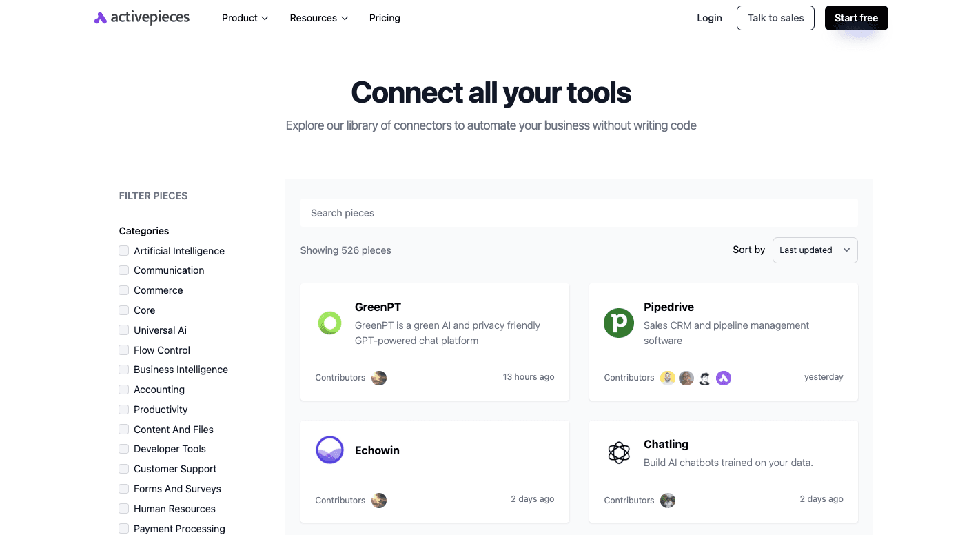The image size is (980, 535).
Task: Click the Search pieces input field
Action: 579,213
